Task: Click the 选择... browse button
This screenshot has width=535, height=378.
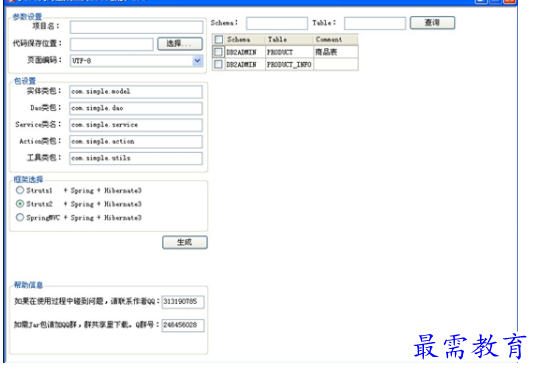Action: (180, 44)
